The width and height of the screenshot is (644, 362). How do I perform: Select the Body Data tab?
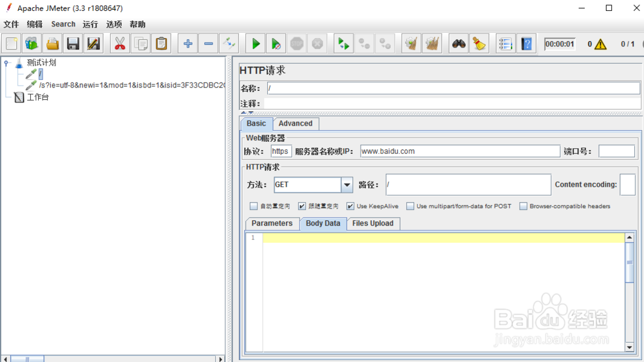323,223
